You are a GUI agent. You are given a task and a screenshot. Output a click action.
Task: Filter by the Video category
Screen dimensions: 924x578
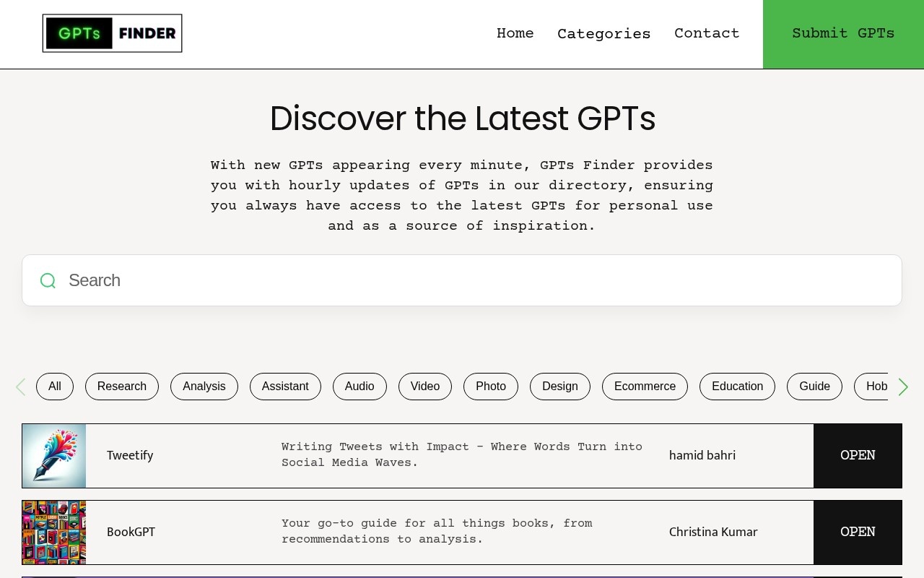(425, 387)
